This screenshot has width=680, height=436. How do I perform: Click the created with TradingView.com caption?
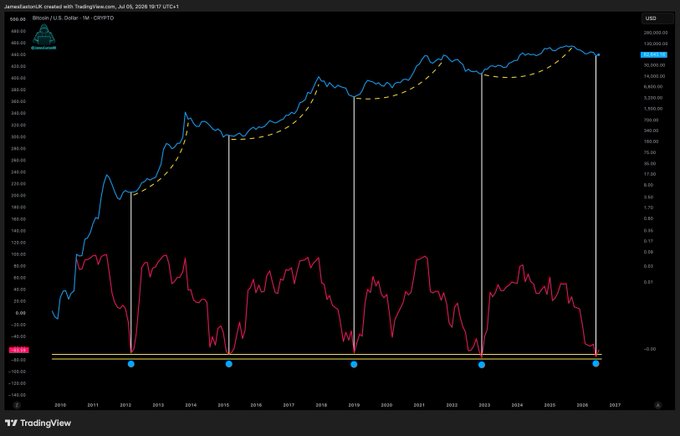(x=91, y=7)
